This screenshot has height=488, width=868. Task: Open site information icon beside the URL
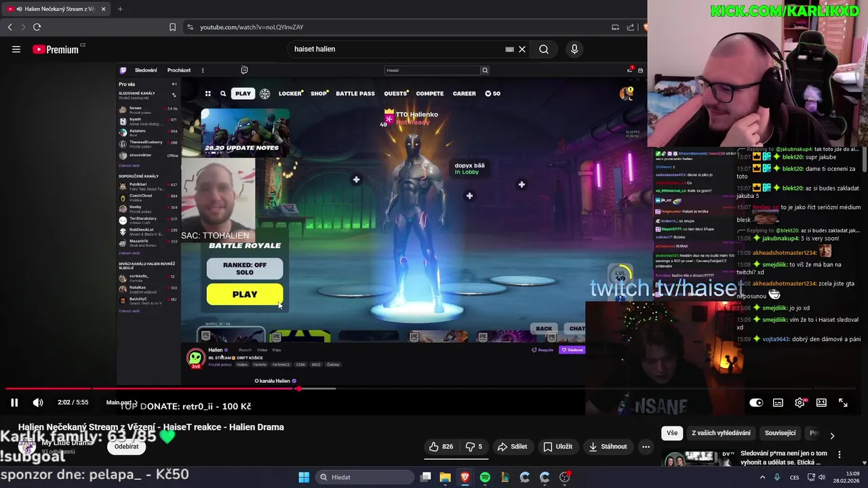pos(190,27)
